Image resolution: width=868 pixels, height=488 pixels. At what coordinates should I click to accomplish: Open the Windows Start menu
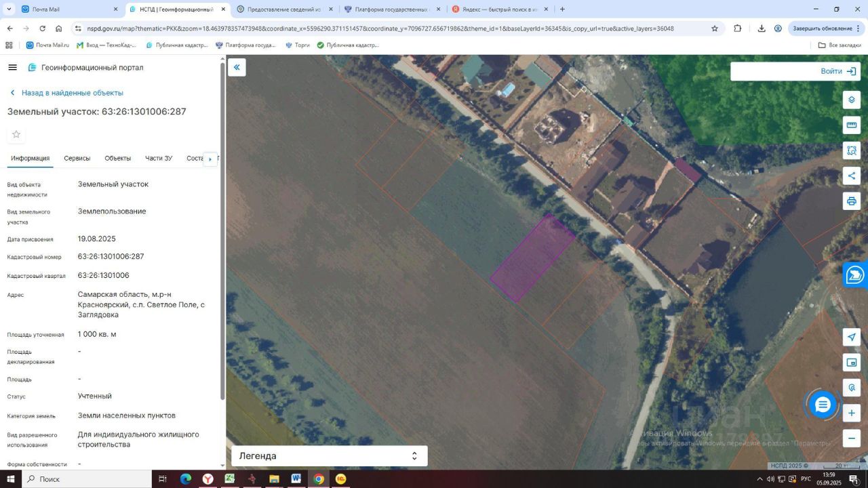11,479
